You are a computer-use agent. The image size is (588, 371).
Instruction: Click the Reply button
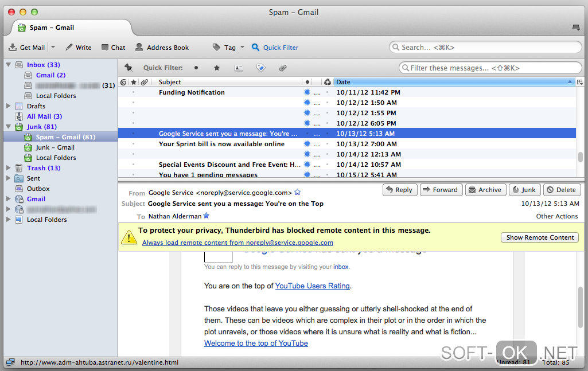[400, 190]
